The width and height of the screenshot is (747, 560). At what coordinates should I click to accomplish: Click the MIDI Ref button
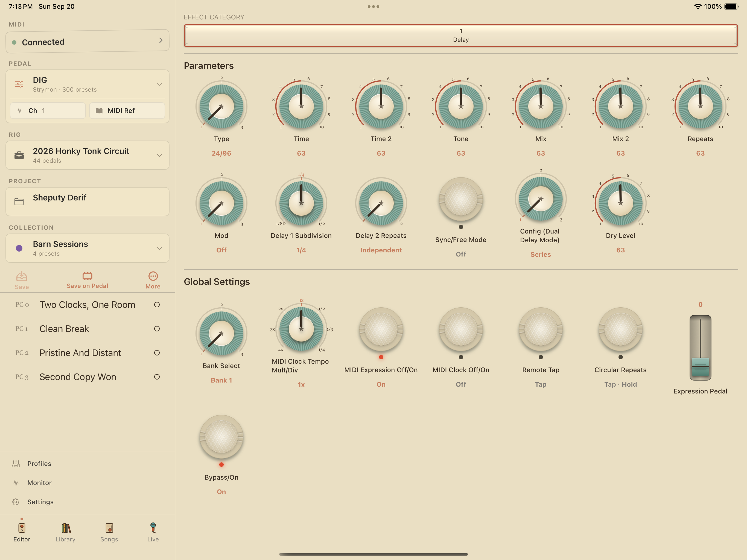point(127,111)
